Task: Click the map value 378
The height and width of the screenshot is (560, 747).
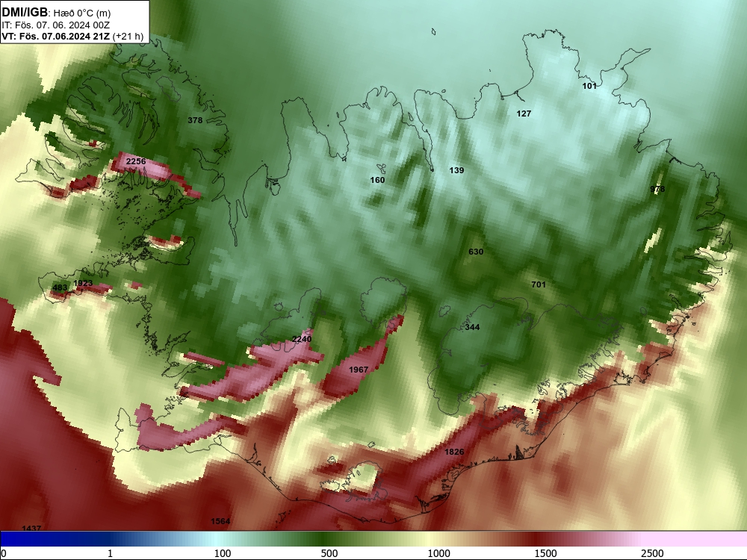Action: (x=195, y=120)
